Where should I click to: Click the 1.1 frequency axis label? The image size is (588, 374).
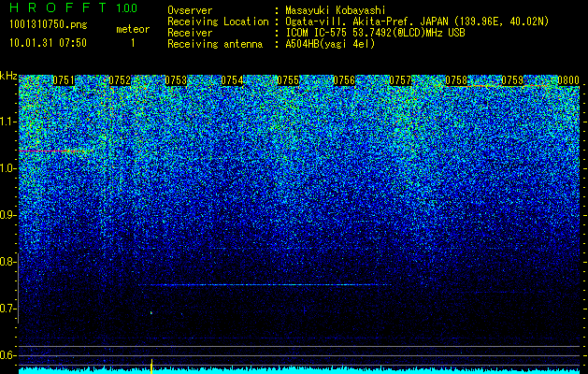7,122
